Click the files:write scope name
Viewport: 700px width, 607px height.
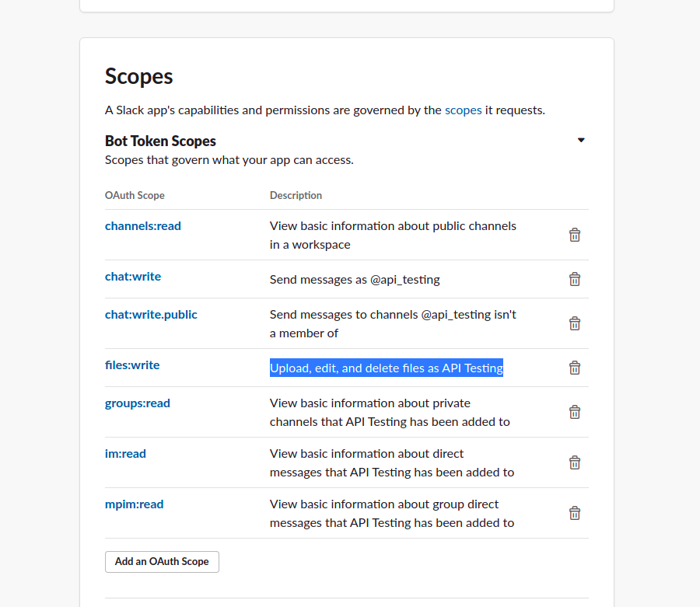point(132,365)
